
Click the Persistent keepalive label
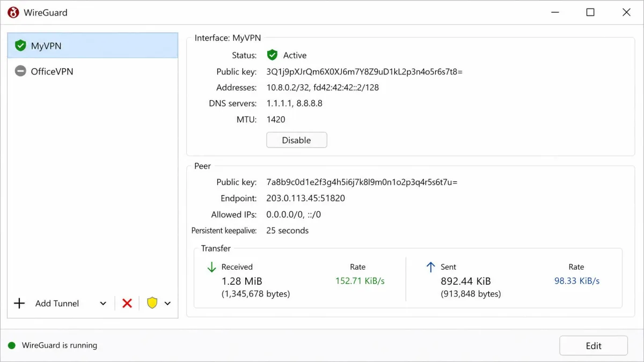tap(224, 231)
